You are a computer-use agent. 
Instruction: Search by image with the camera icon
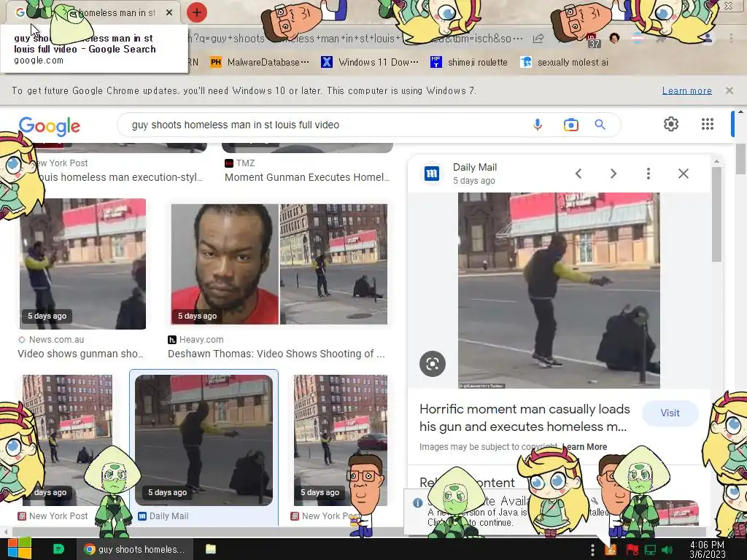point(570,125)
